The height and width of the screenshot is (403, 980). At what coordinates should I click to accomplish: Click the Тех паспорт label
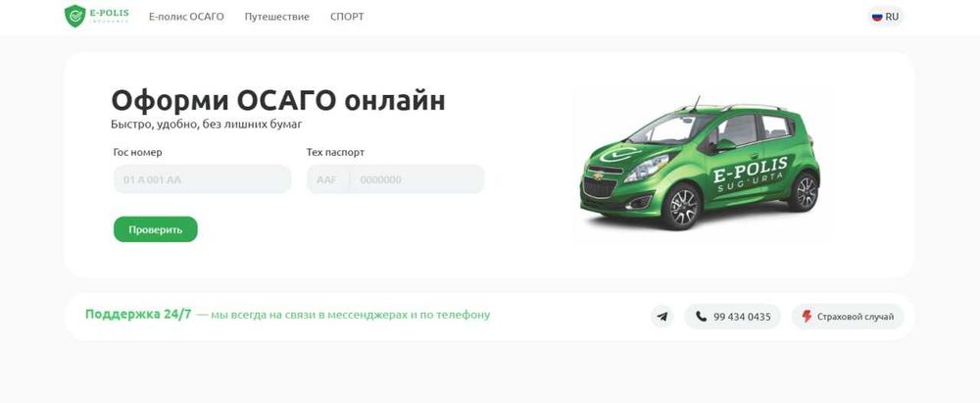(335, 152)
